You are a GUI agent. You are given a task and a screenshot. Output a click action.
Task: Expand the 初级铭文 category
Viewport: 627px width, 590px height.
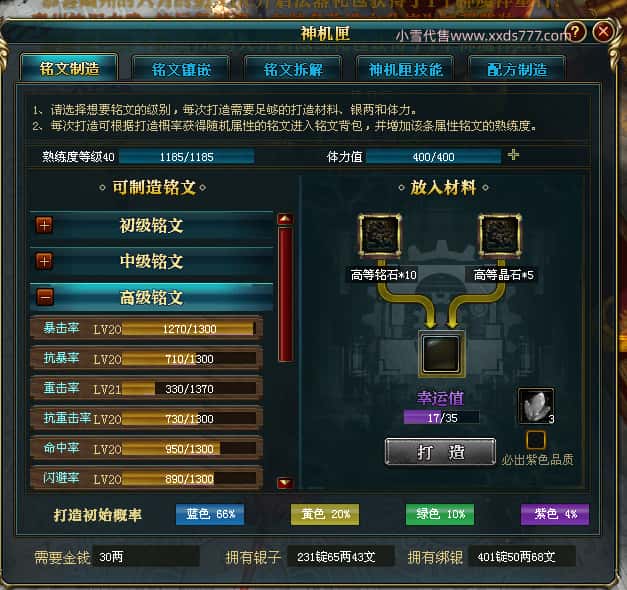(44, 226)
